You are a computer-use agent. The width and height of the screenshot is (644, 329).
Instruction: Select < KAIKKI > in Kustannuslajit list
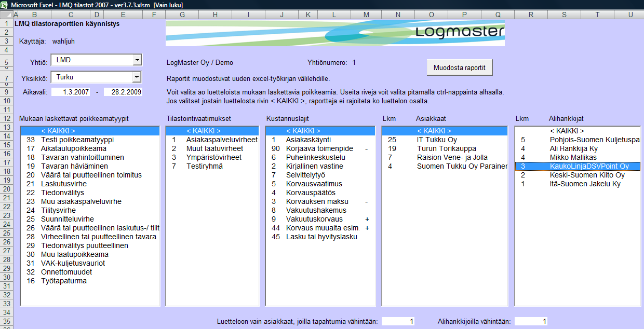pos(320,131)
